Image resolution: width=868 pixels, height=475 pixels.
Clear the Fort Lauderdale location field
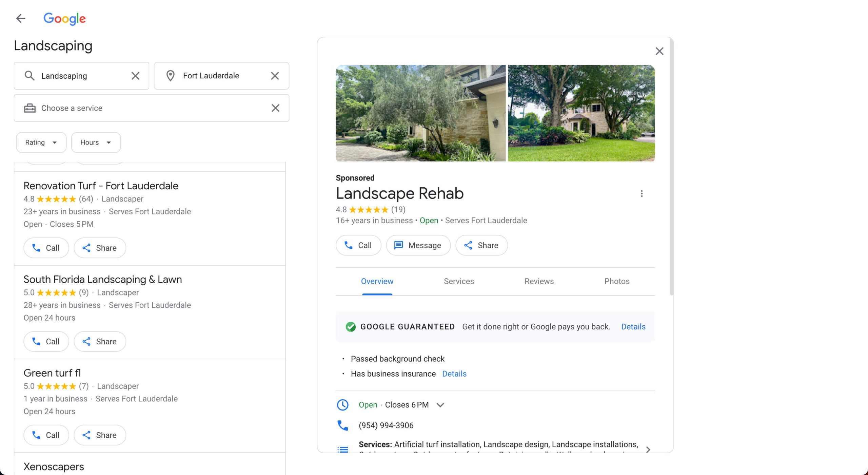tap(275, 76)
